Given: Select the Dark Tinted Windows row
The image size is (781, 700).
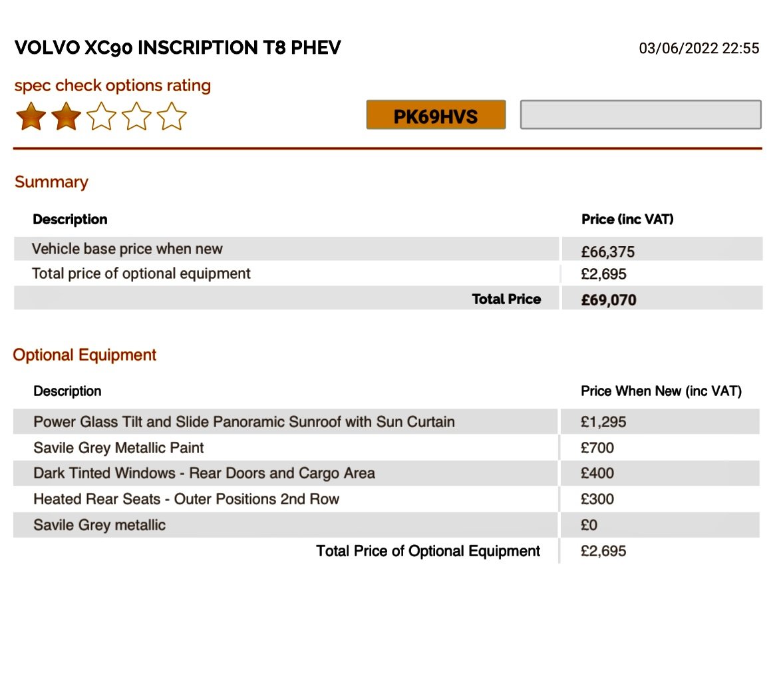Looking at the screenshot, I should click(x=386, y=473).
